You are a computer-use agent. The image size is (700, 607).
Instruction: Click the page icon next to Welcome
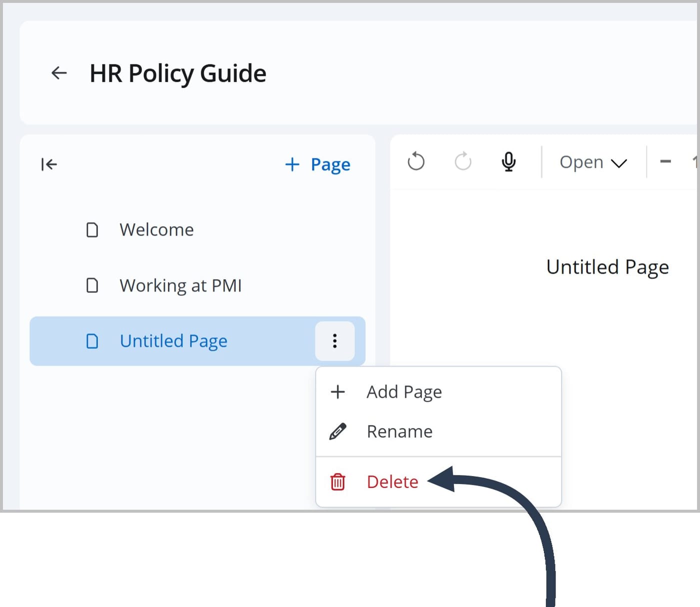(92, 229)
